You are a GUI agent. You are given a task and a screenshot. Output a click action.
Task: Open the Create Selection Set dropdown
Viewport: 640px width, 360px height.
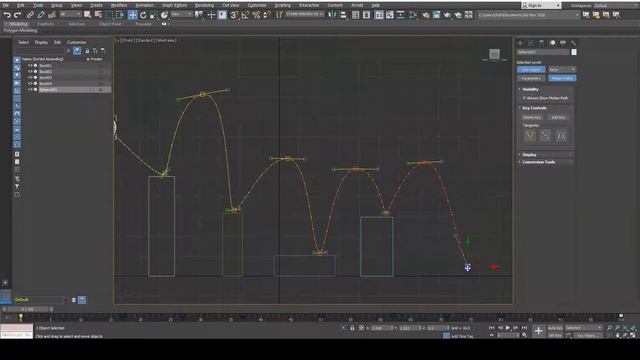(x=304, y=15)
